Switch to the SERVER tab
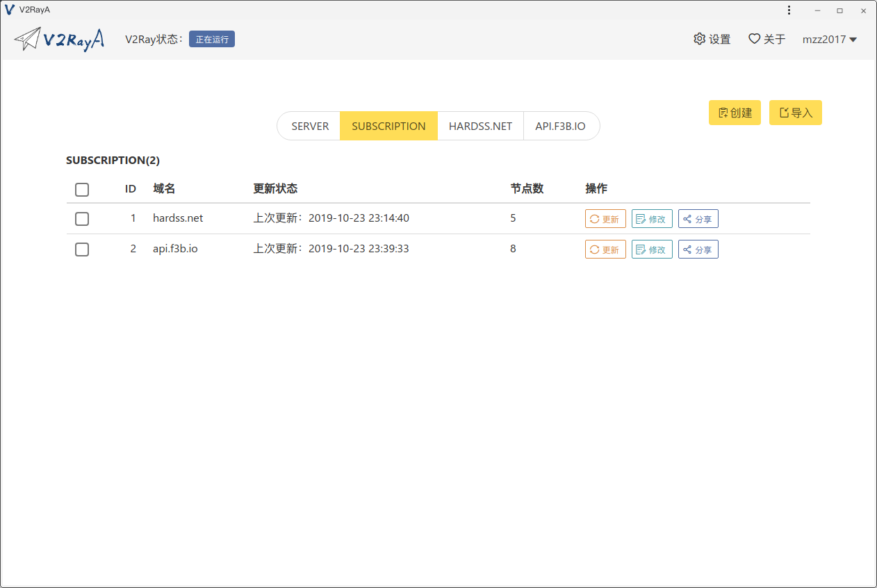This screenshot has height=588, width=877. [309, 126]
